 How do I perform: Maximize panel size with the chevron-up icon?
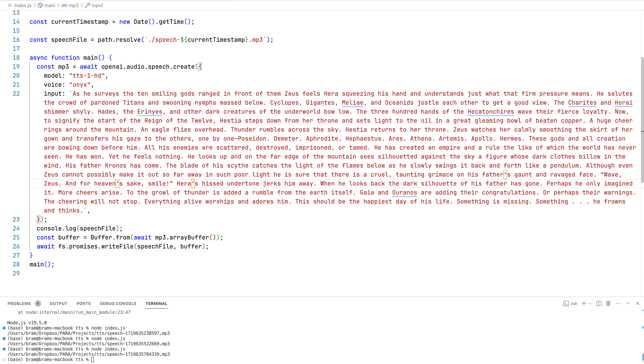tap(628, 303)
